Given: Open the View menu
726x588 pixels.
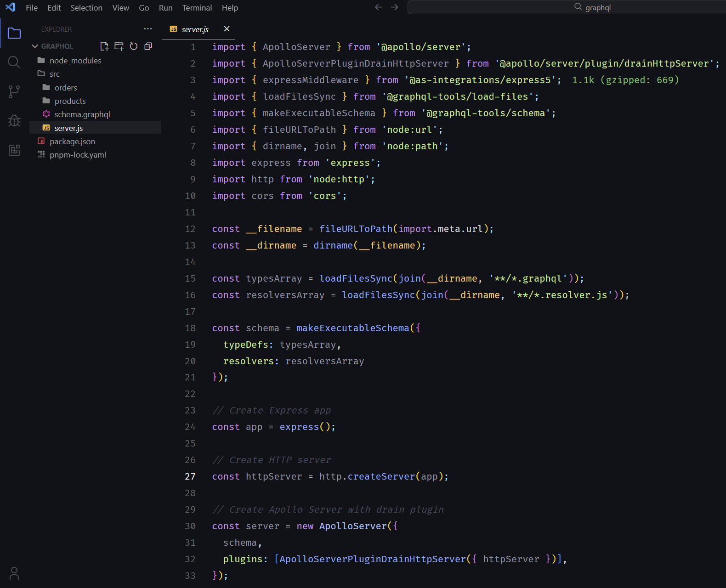Looking at the screenshot, I should [x=120, y=8].
